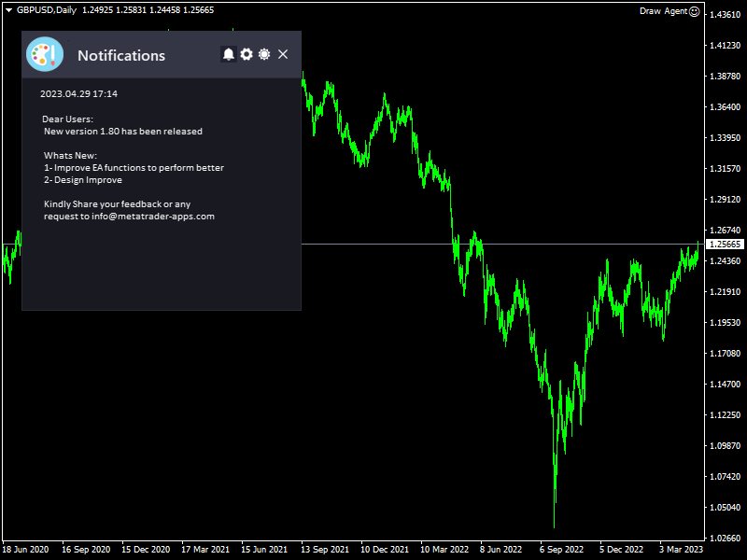Click the GBPUSD,Daily chart title
The width and height of the screenshot is (747, 560).
pos(47,10)
